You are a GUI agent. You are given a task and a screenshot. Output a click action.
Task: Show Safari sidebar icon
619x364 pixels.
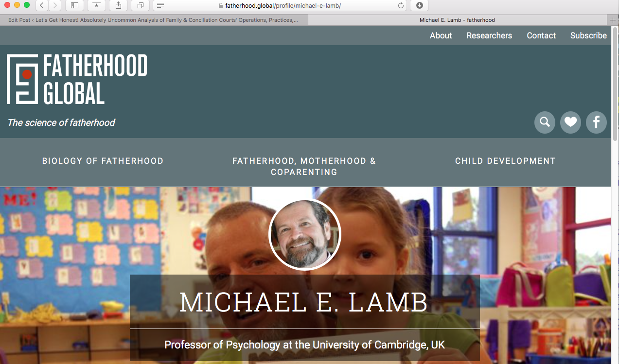74,5
